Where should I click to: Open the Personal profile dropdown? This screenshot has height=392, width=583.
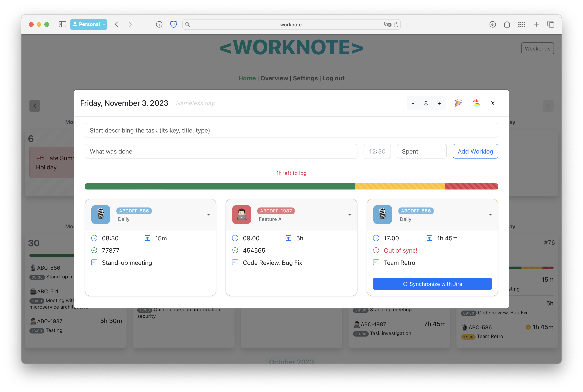click(x=89, y=24)
